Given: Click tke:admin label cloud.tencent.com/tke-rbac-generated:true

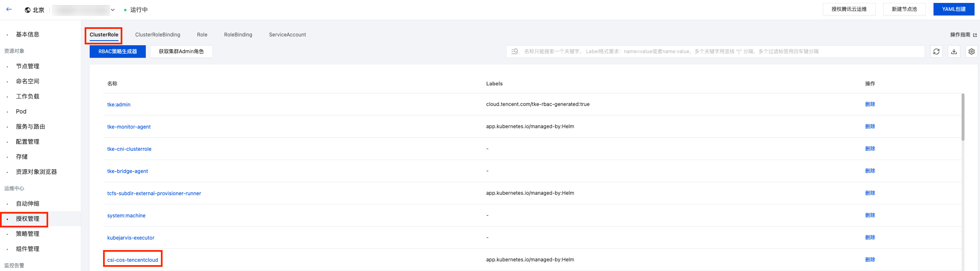Looking at the screenshot, I should [538, 104].
